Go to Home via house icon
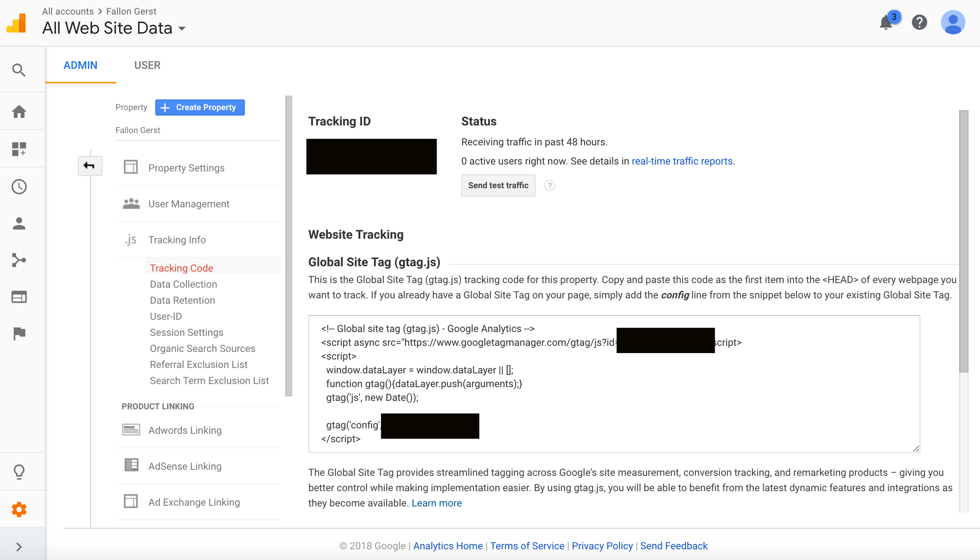This screenshot has height=560, width=980. pos(19,111)
